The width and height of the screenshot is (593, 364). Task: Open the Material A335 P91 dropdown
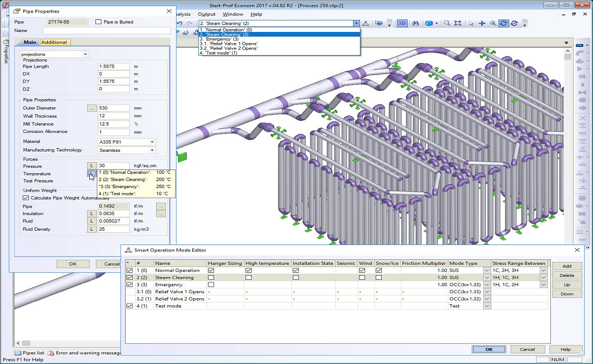[152, 142]
